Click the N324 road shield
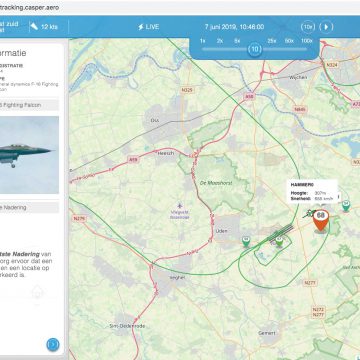The width and height of the screenshot is (360, 360). click(x=332, y=65)
